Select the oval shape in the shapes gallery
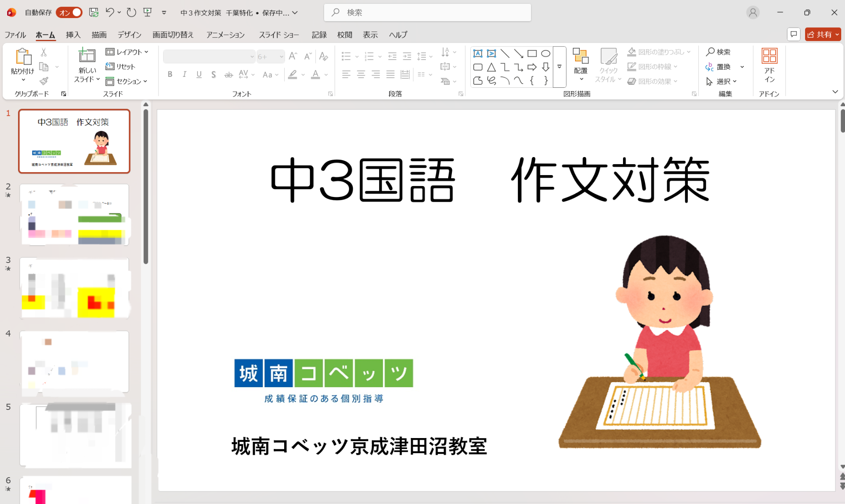Image resolution: width=845 pixels, height=504 pixels. 546,53
